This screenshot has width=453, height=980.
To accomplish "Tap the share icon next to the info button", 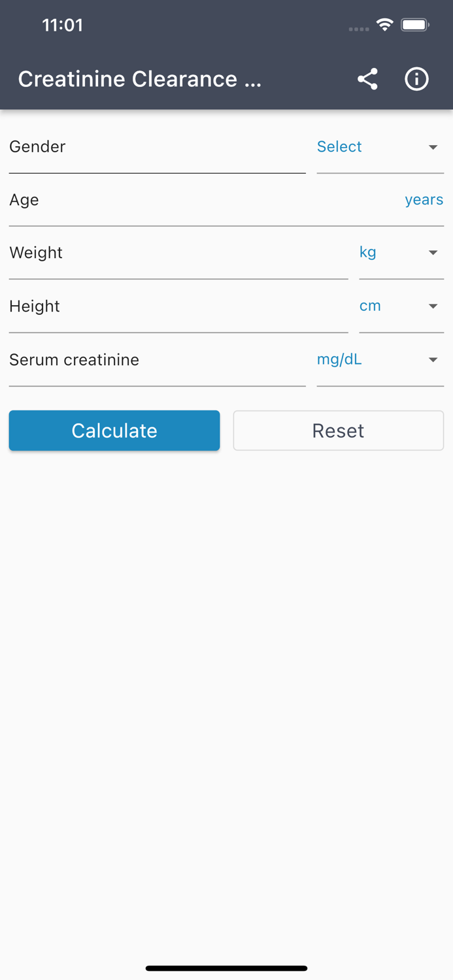I will tap(367, 79).
